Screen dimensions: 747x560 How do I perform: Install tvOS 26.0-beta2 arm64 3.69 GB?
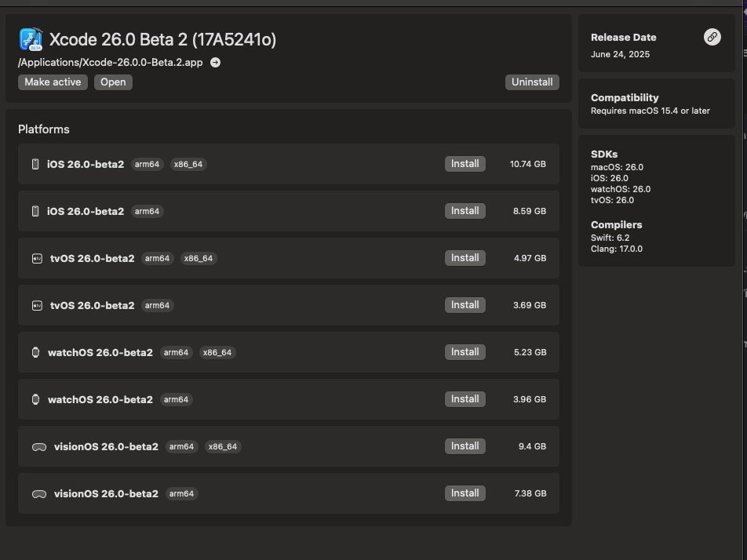pyautogui.click(x=465, y=305)
